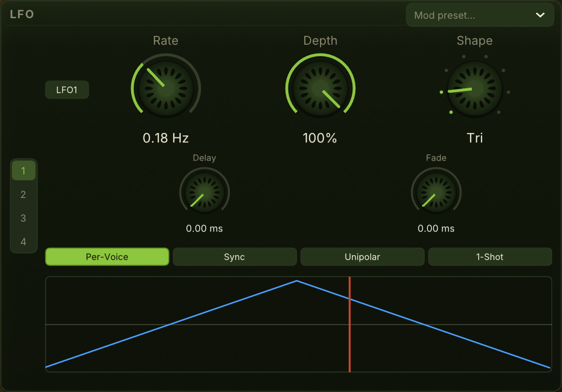The image size is (562, 392).
Task: Open the Mod preset dropdown
Action: point(480,15)
